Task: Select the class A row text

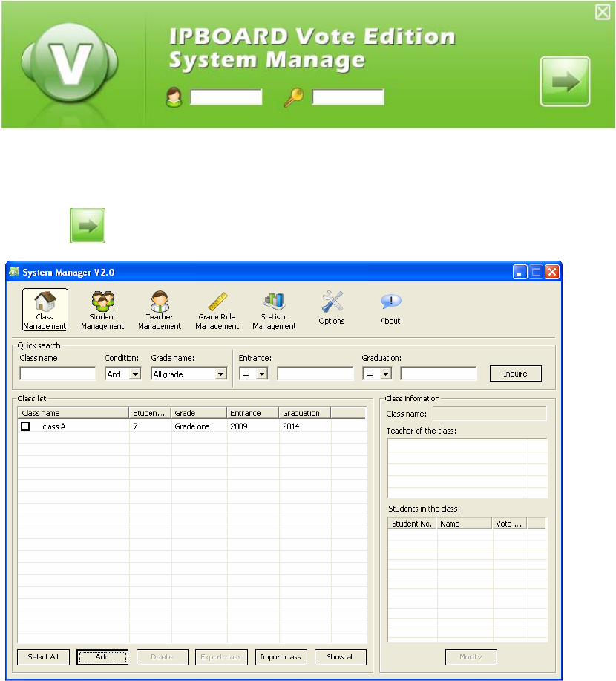Action: (x=54, y=426)
